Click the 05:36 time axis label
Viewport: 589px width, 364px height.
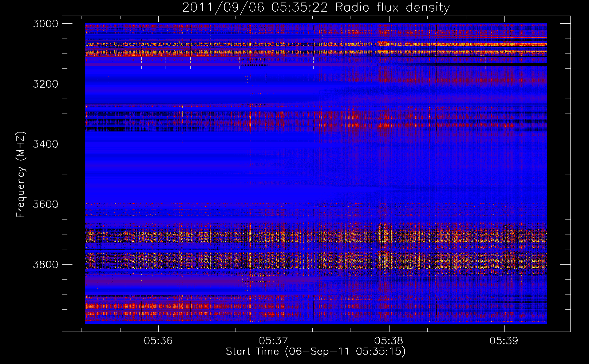(x=158, y=341)
